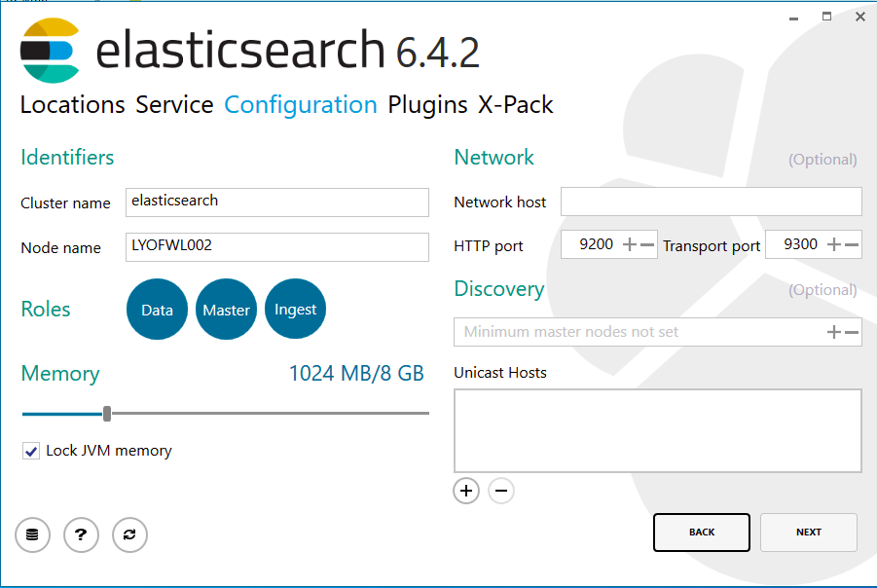This screenshot has width=877, height=588.
Task: Increase the Transport port value
Action: click(834, 244)
